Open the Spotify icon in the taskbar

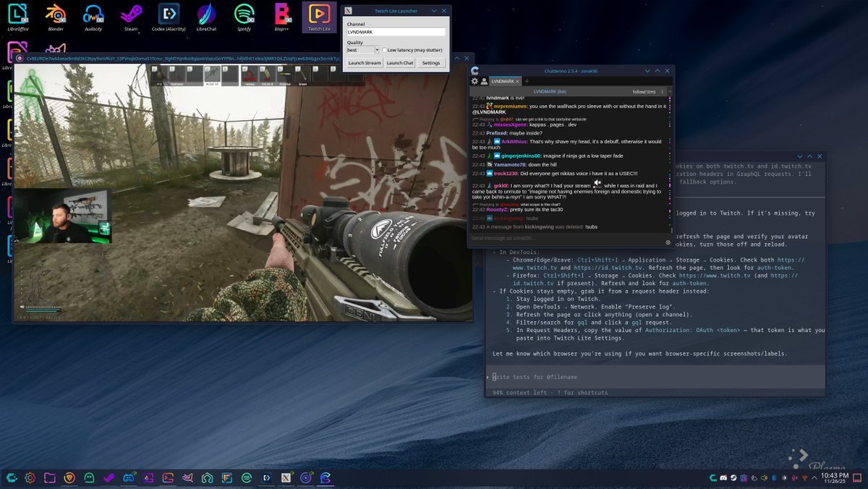tap(247, 477)
